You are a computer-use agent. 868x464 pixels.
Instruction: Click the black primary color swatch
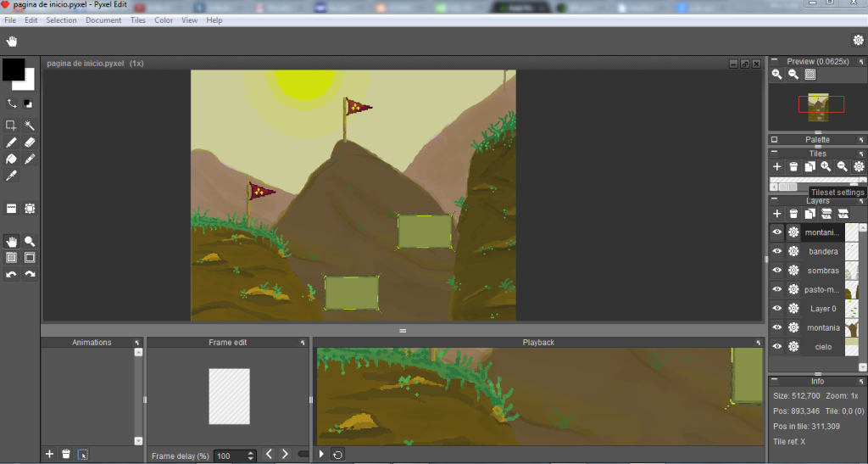(x=14, y=70)
